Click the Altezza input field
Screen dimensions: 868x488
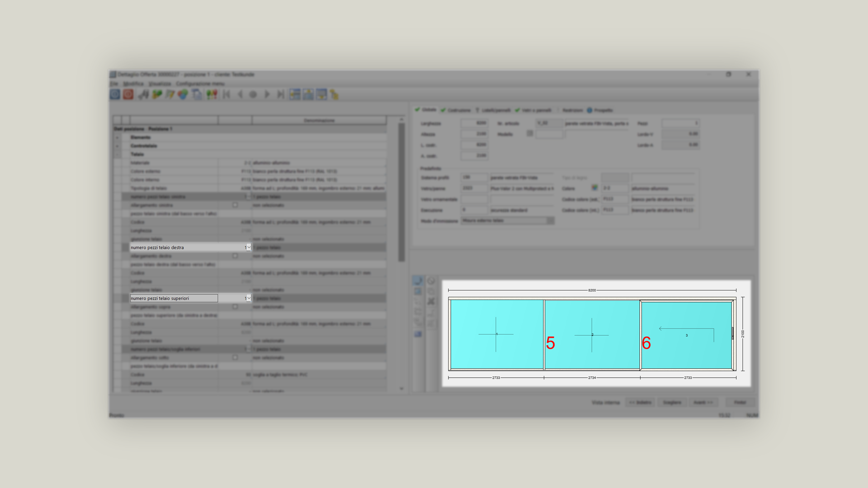click(x=474, y=134)
